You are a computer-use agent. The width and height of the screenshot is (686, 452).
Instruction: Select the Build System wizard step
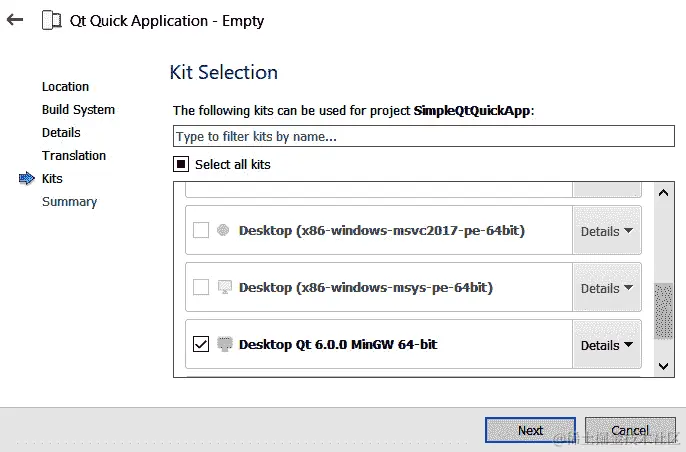click(x=78, y=109)
